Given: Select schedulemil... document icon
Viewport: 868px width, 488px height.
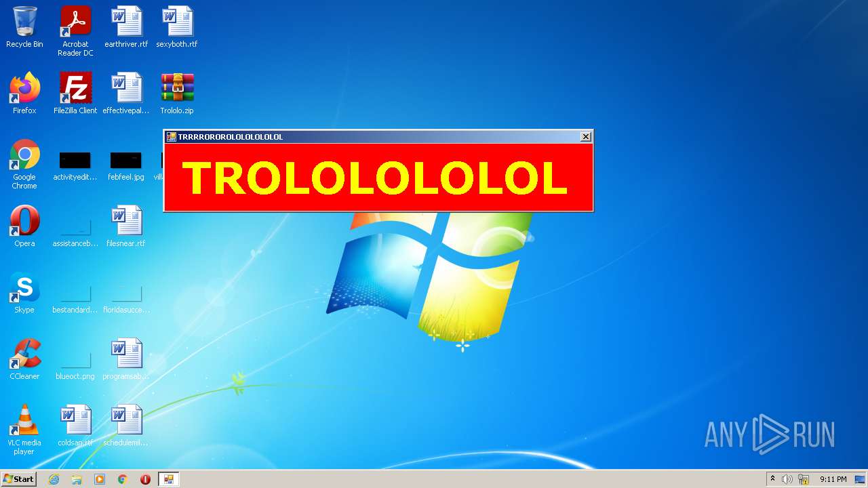Looking at the screenshot, I should click(x=126, y=426).
